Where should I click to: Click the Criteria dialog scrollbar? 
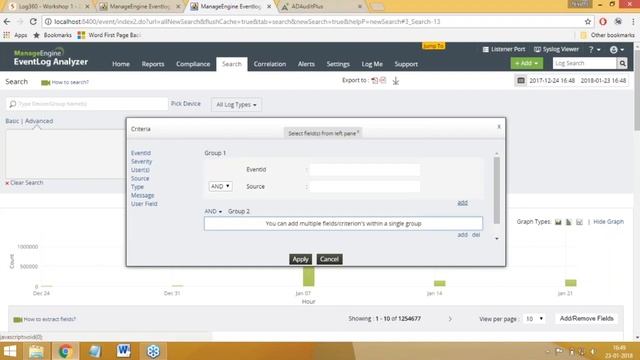[x=497, y=190]
